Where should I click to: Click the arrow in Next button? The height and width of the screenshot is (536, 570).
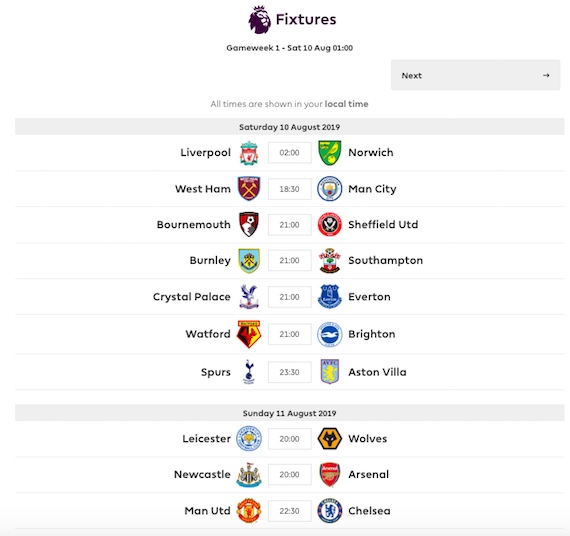(x=546, y=75)
